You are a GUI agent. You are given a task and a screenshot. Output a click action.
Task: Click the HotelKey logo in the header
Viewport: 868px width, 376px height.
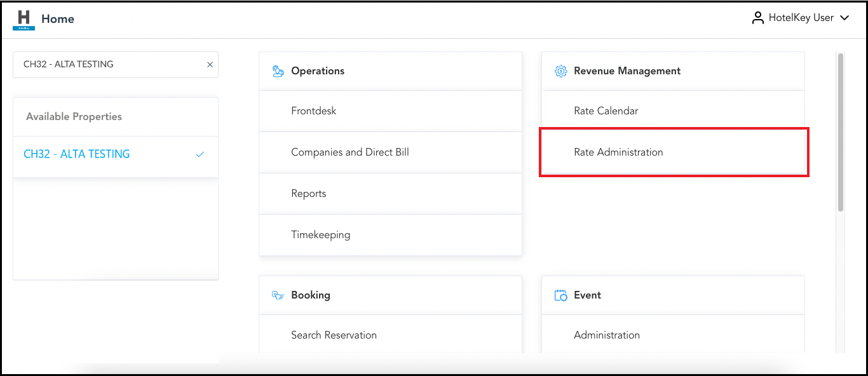tap(24, 18)
